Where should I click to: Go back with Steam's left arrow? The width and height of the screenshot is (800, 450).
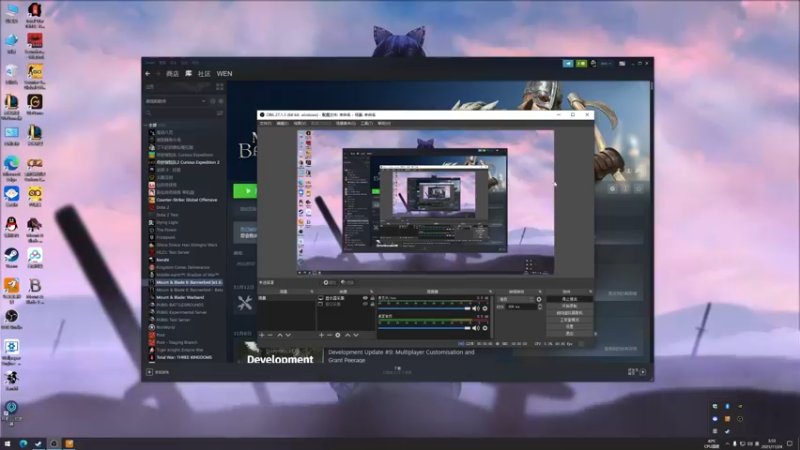click(x=148, y=74)
